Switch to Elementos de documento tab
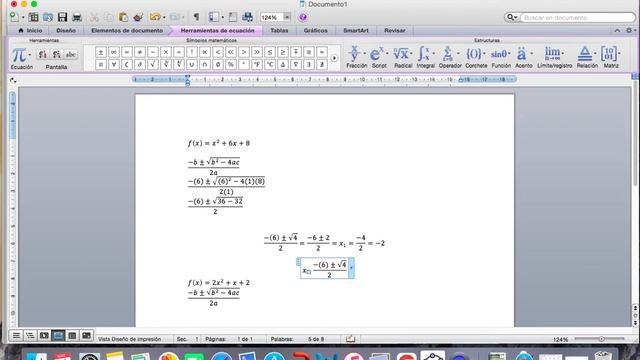Screen dimensions: 640x360 (127, 31)
